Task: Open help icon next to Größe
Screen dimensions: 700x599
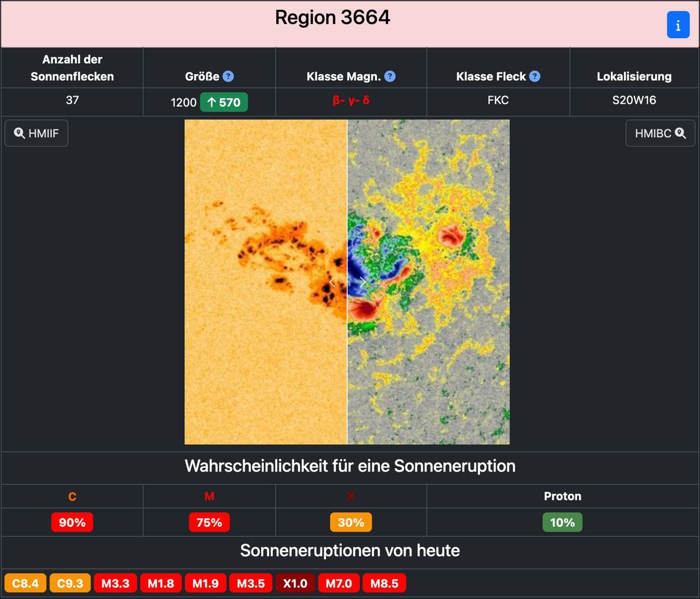Action: 228,77
